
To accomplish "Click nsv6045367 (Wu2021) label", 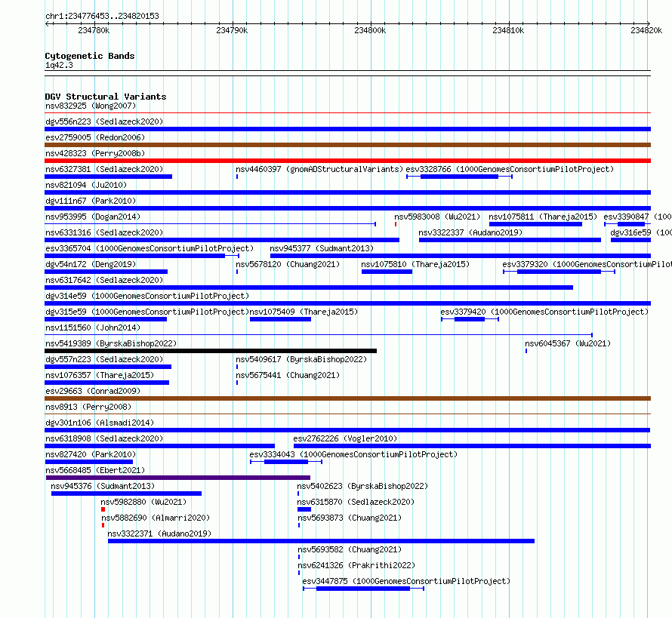I will click(568, 343).
